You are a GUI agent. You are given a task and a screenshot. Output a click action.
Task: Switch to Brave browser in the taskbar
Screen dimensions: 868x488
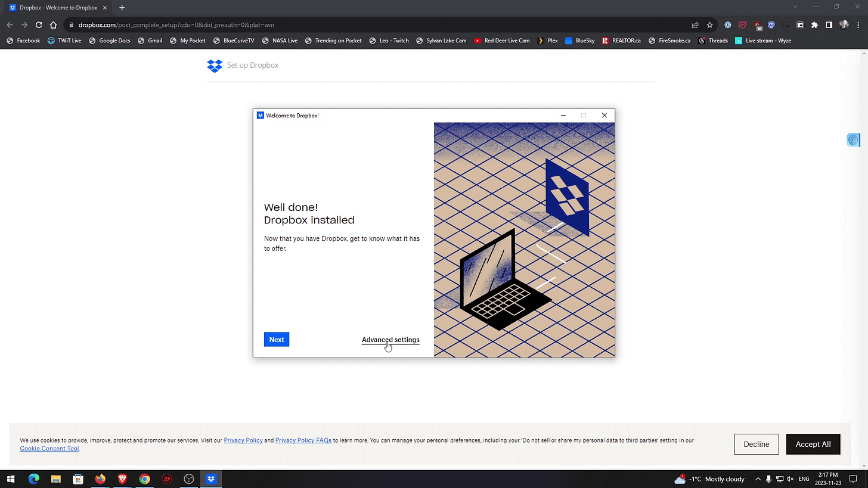point(122,479)
